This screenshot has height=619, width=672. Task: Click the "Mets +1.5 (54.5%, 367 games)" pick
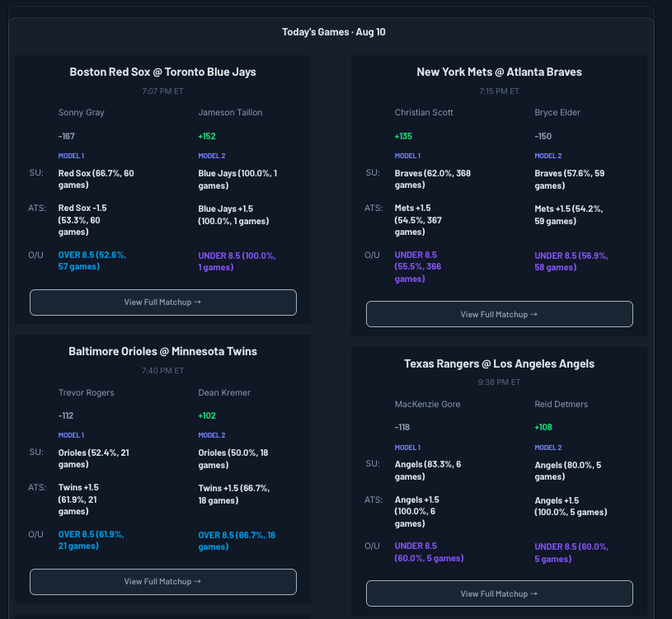point(418,220)
